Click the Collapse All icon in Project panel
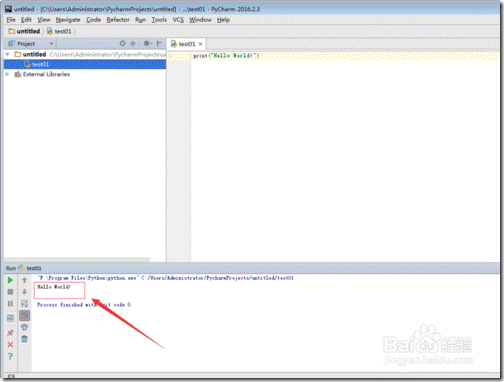The image size is (504, 382). point(133,43)
